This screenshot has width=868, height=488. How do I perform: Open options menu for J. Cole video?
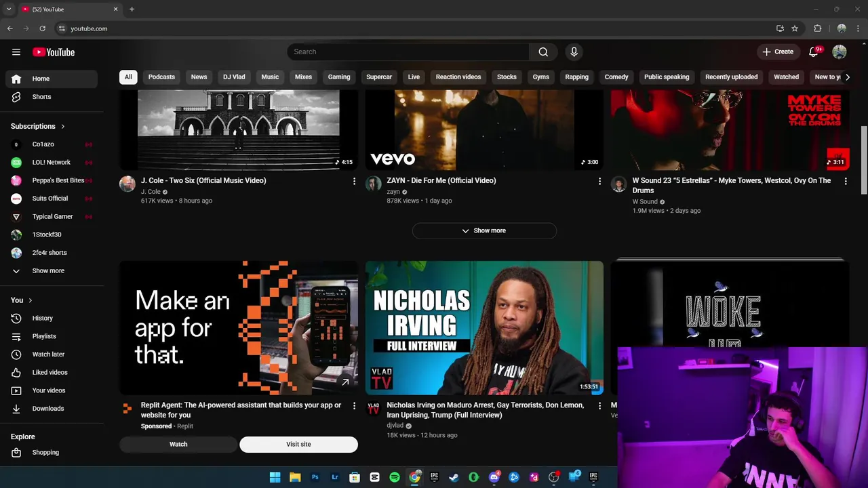354,181
